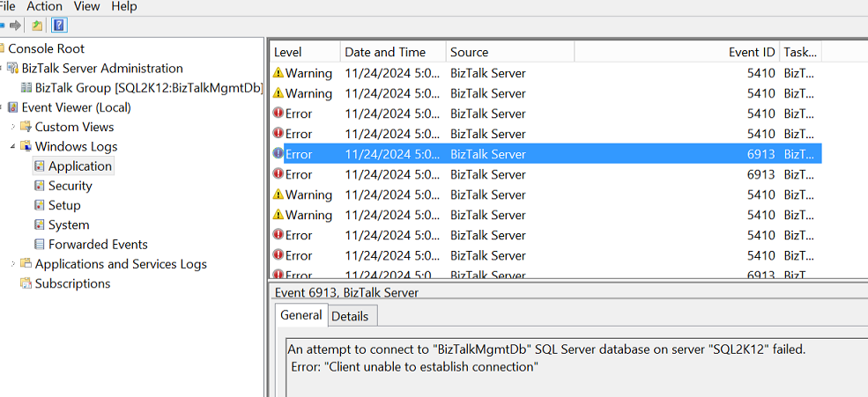Click the Event Viewer (Local) node icon

click(x=13, y=107)
